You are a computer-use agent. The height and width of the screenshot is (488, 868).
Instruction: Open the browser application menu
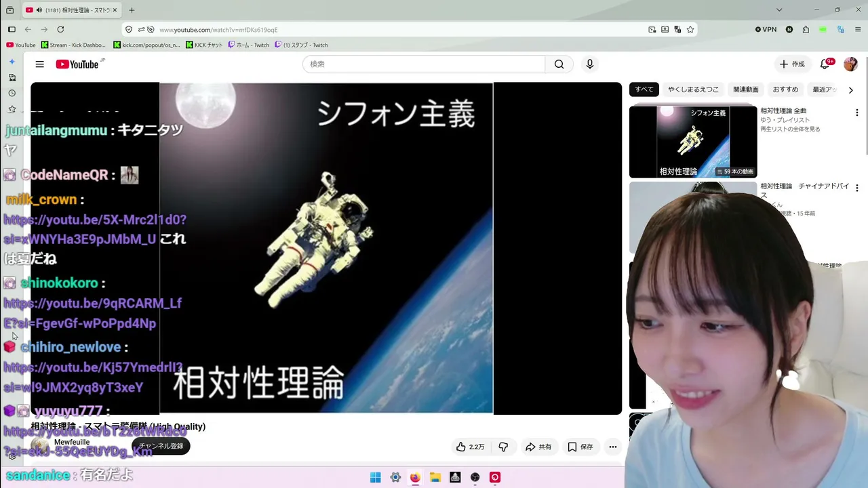857,30
